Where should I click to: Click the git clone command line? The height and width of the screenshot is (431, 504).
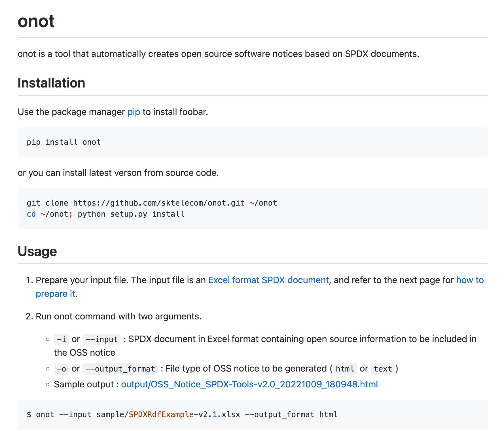(152, 203)
